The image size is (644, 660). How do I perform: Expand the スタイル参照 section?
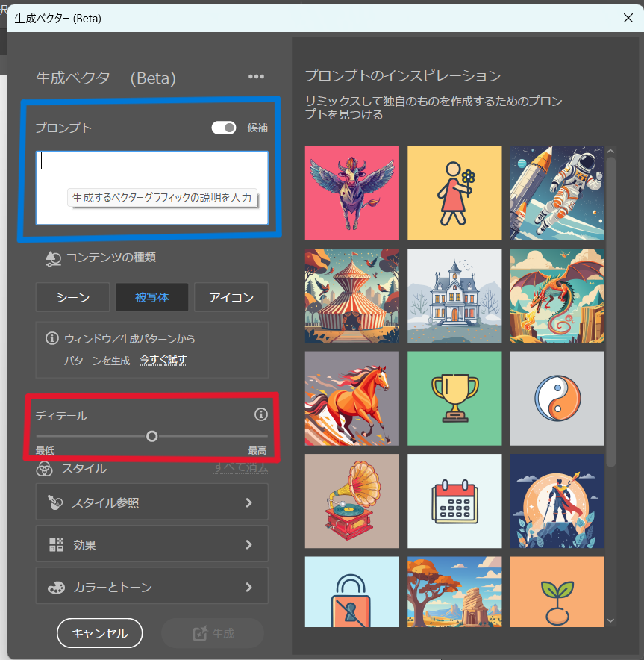(x=151, y=502)
